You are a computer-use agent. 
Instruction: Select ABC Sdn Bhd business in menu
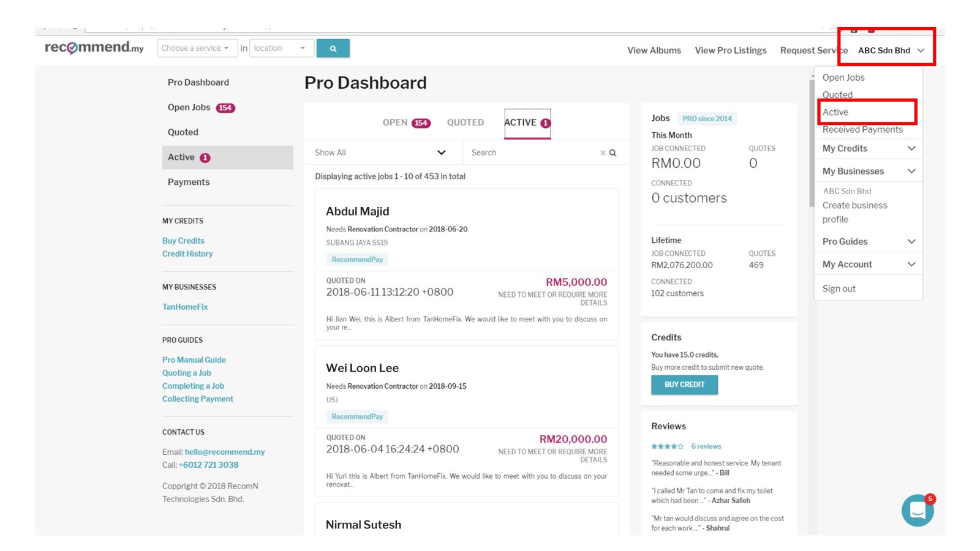[847, 192]
